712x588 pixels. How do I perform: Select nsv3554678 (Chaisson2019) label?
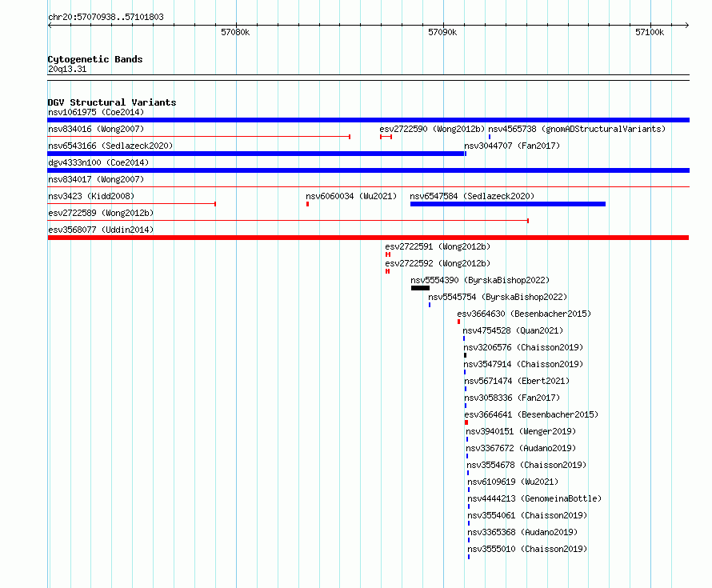pos(526,465)
